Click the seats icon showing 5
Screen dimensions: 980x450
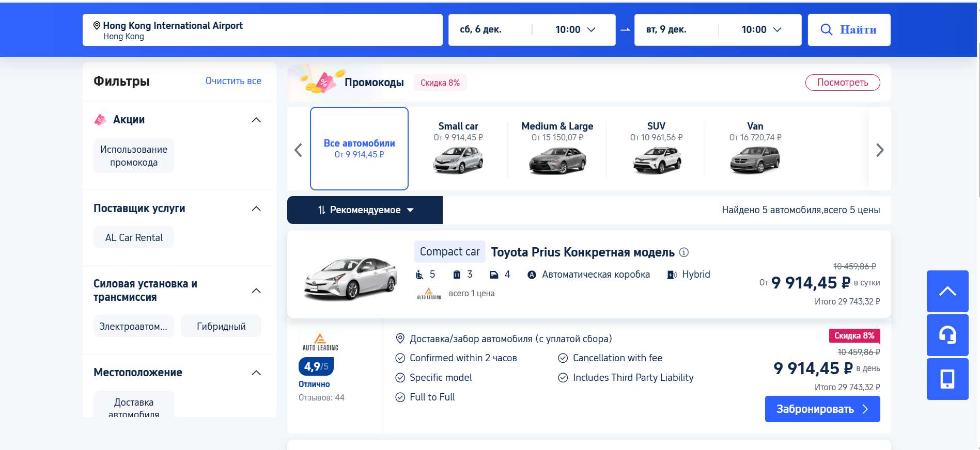(419, 275)
